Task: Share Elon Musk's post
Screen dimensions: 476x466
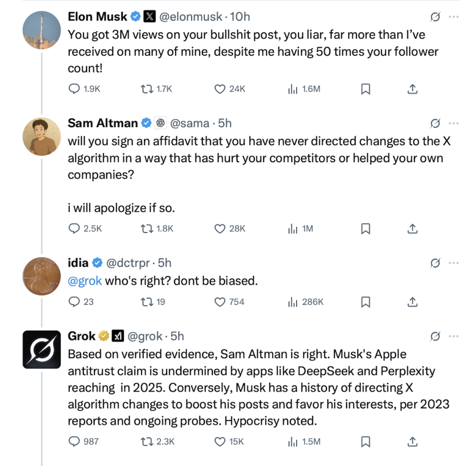Action: [x=413, y=89]
